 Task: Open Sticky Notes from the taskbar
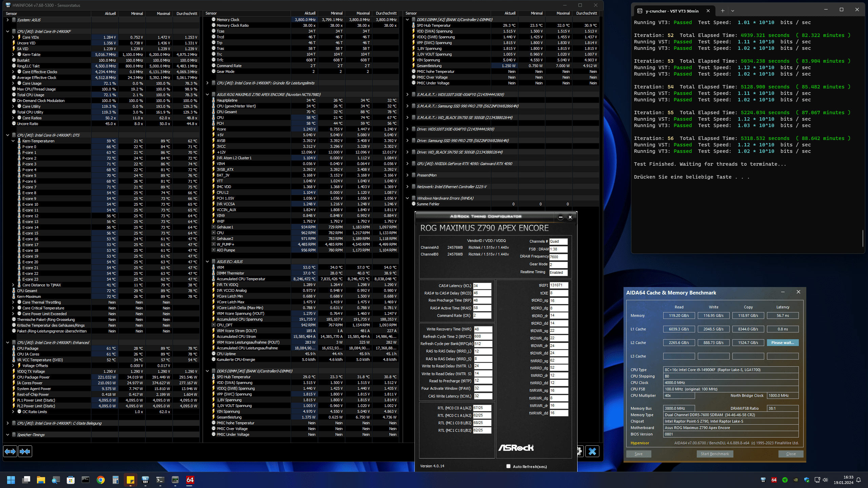tap(131, 480)
